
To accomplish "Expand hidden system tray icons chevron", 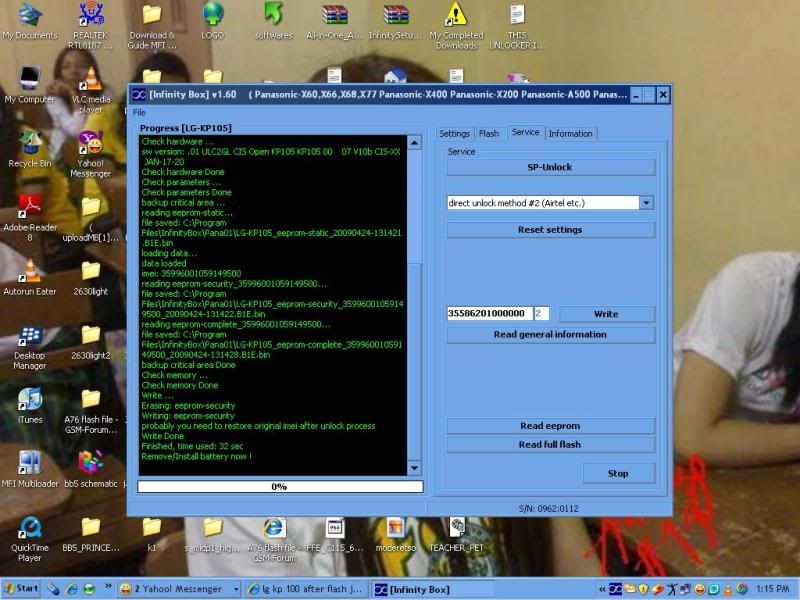I will pos(603,589).
